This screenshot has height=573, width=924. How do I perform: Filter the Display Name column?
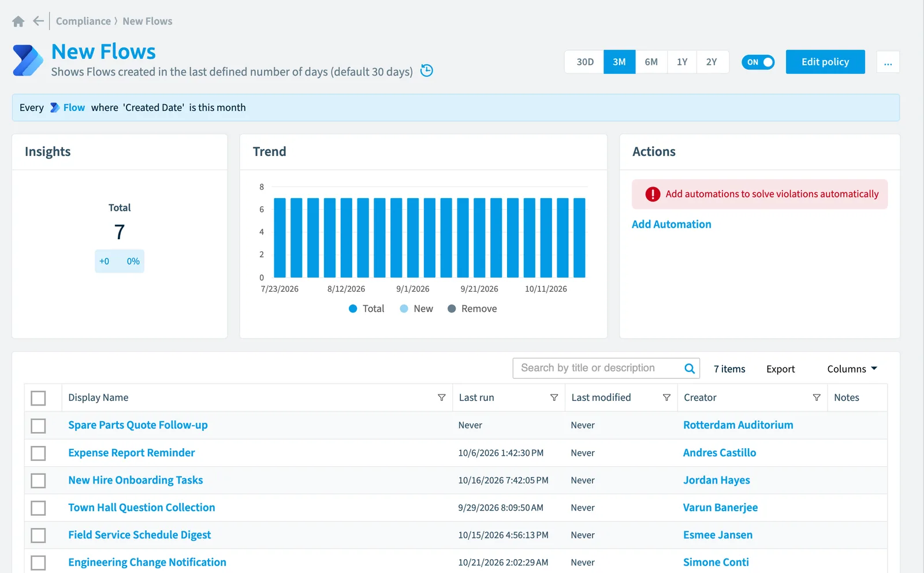point(442,397)
